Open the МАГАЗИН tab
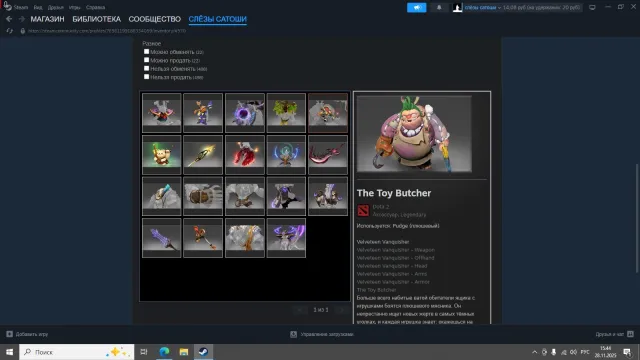Image resolution: width=640 pixels, height=360 pixels. pyautogui.click(x=47, y=19)
